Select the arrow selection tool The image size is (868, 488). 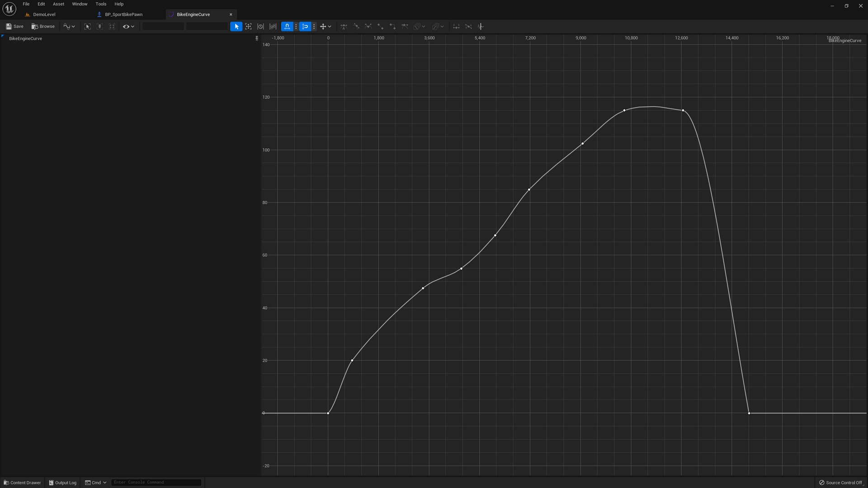(236, 27)
